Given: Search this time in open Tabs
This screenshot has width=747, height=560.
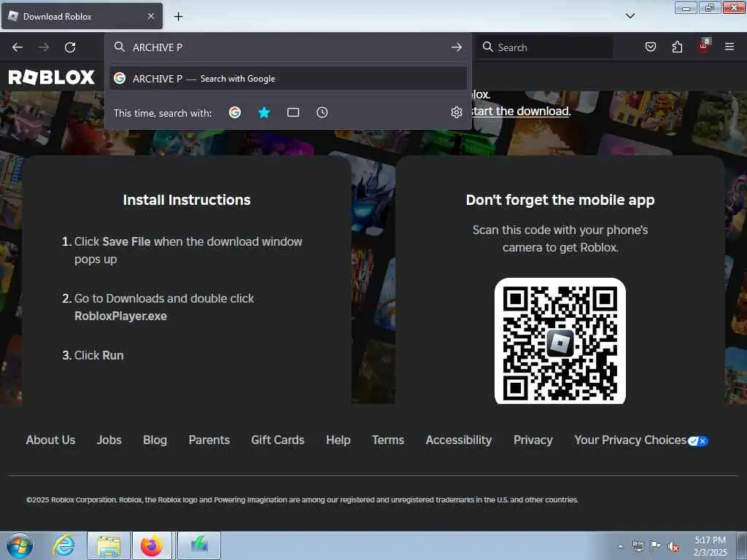Looking at the screenshot, I should click(x=293, y=112).
